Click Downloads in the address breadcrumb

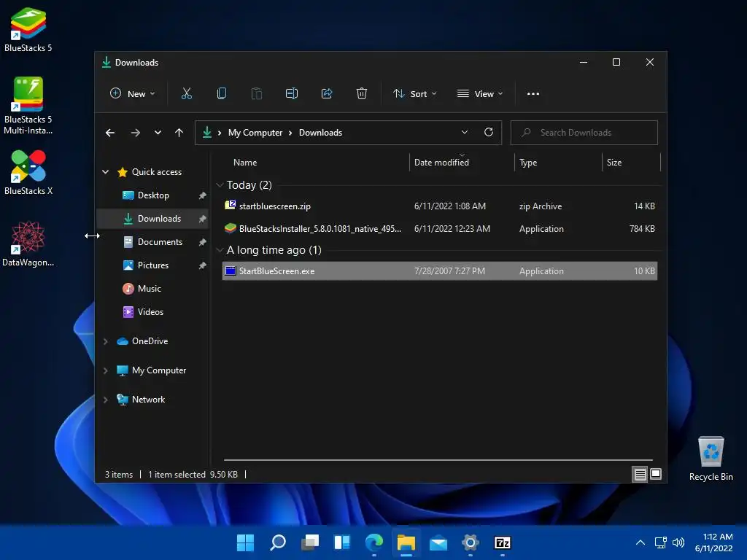[321, 133]
